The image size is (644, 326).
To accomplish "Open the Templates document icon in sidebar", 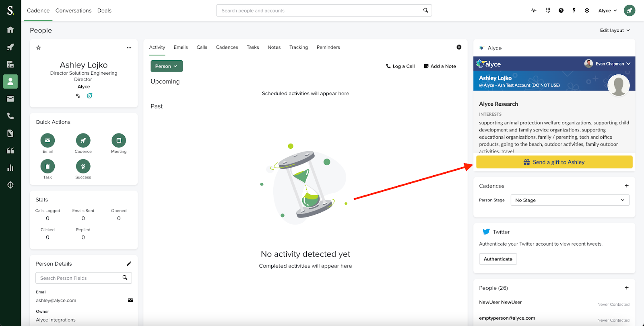I will coord(10,133).
